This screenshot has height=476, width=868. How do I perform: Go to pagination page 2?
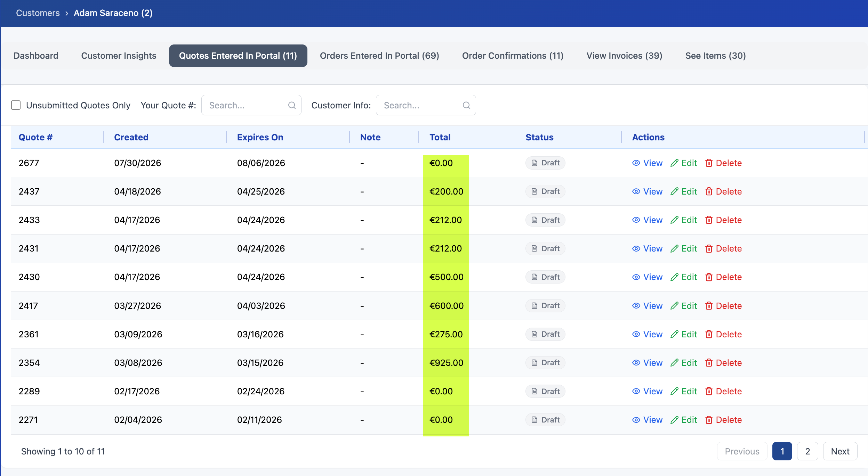click(x=807, y=451)
